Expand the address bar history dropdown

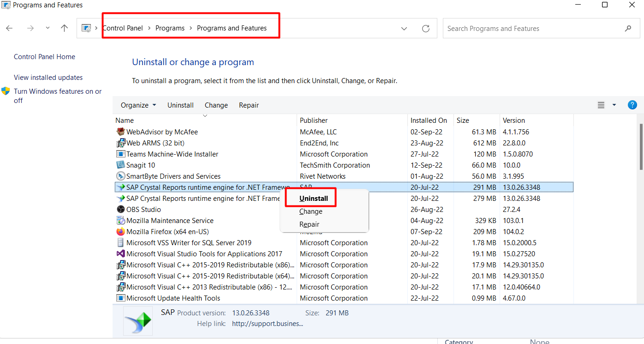coord(404,29)
